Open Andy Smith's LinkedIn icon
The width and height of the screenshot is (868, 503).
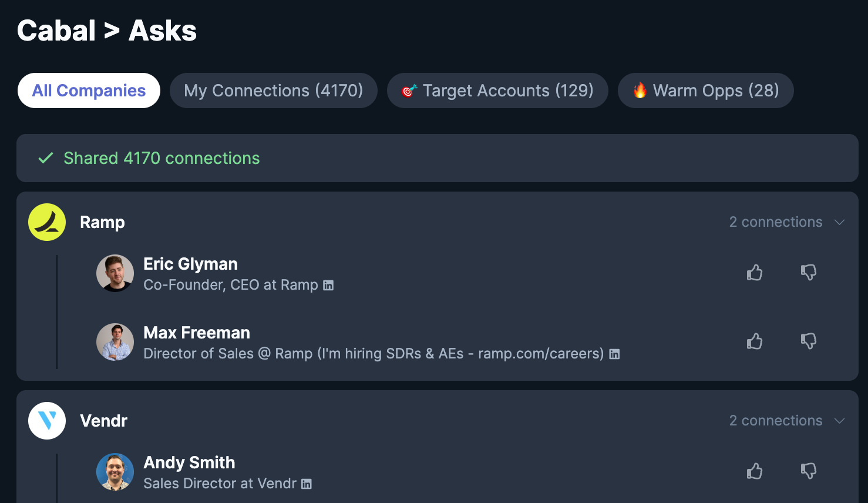[x=307, y=484]
